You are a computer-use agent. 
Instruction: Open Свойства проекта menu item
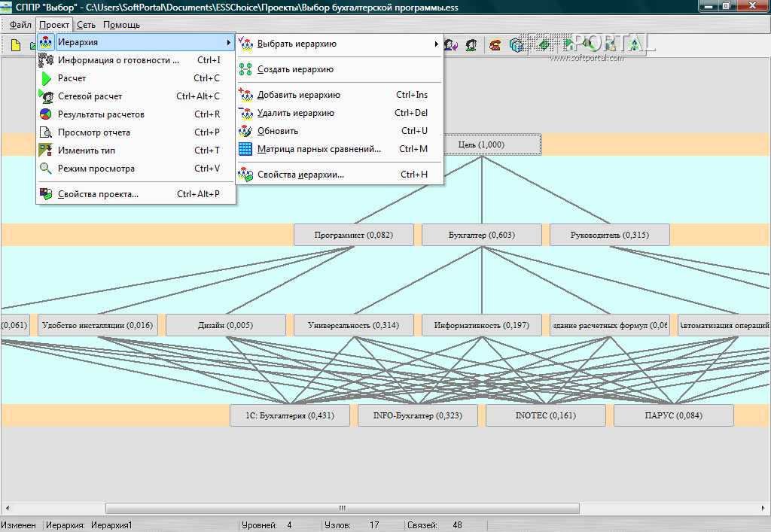(136, 194)
